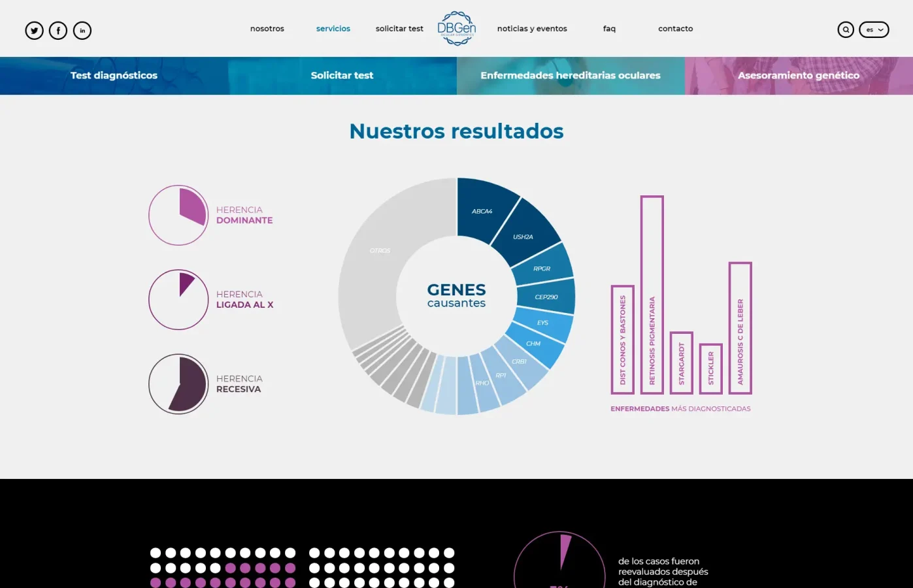Viewport: 913px width, 588px height.
Task: Click the ABCA4 segment in donut chart
Action: pyautogui.click(x=482, y=210)
